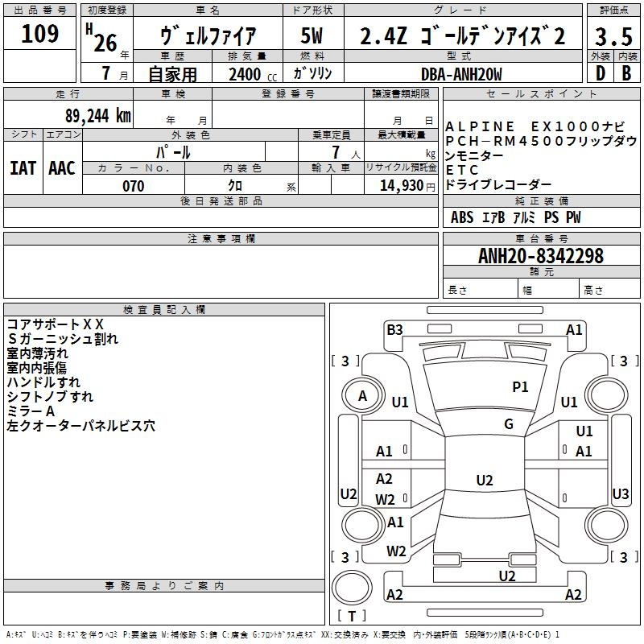Select the ETC sales point line
Image resolution: width=644 pixels, height=644 pixels.
[461, 170]
